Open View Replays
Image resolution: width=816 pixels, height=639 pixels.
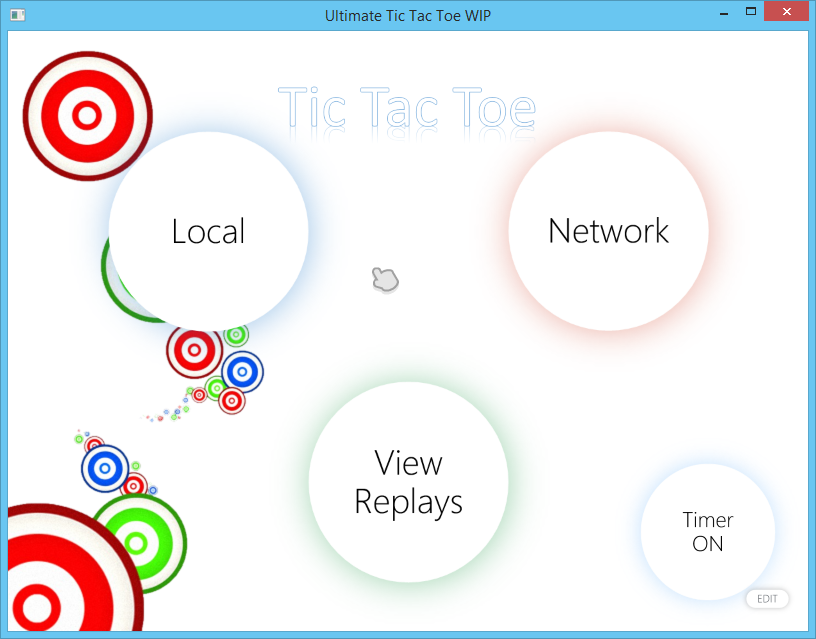tap(409, 482)
